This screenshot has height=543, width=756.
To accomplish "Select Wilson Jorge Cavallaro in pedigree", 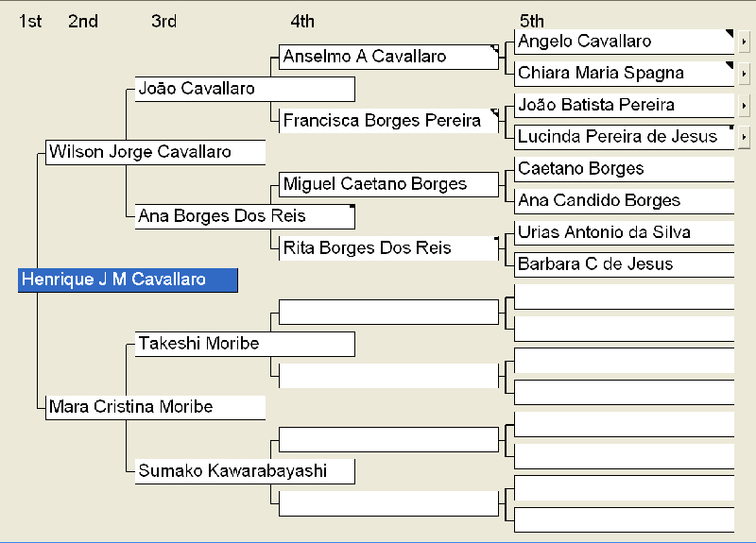I will [155, 152].
